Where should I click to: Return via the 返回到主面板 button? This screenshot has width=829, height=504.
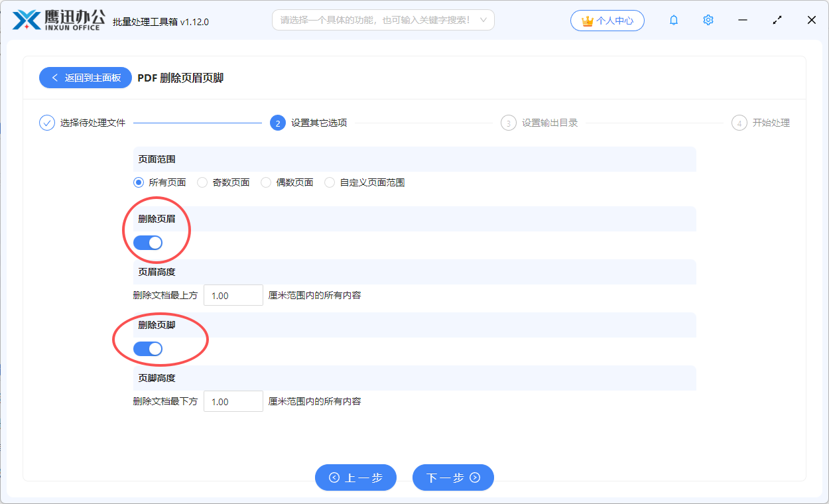(x=85, y=78)
